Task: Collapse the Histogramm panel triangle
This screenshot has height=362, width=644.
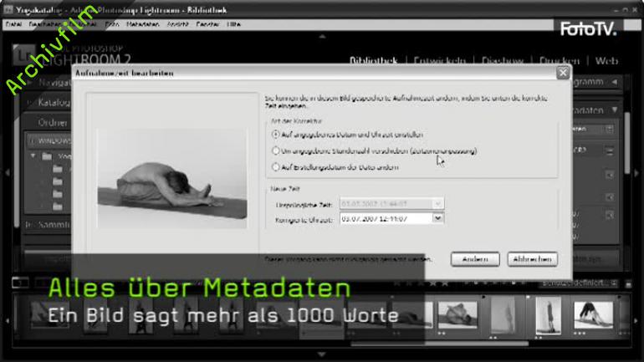Action: click(615, 82)
